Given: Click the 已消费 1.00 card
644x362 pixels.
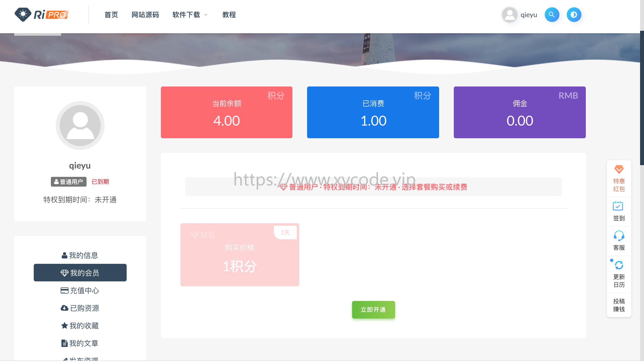Looking at the screenshot, I should point(373,112).
